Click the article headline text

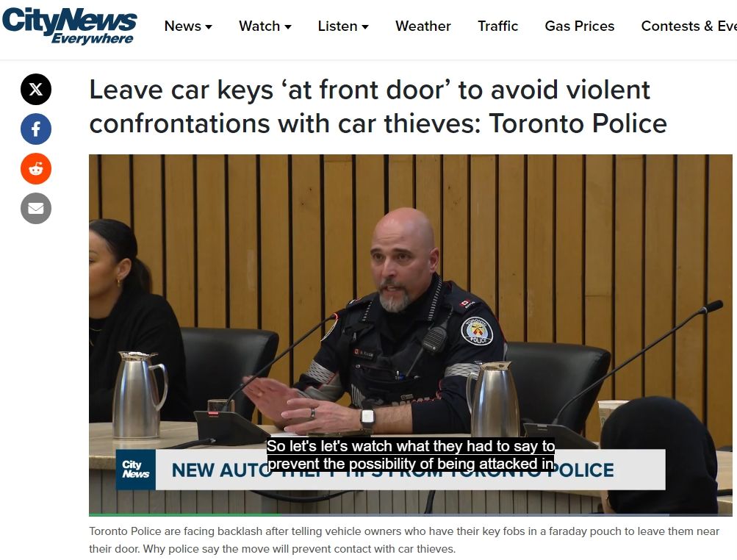(378, 107)
